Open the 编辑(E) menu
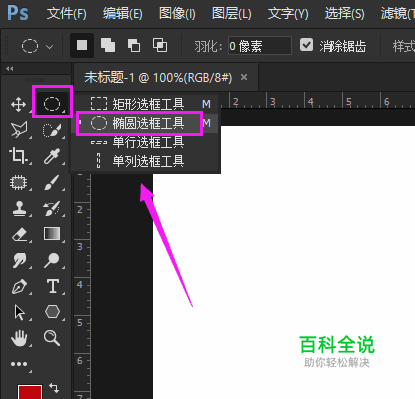This screenshot has height=399, width=415. point(123,14)
